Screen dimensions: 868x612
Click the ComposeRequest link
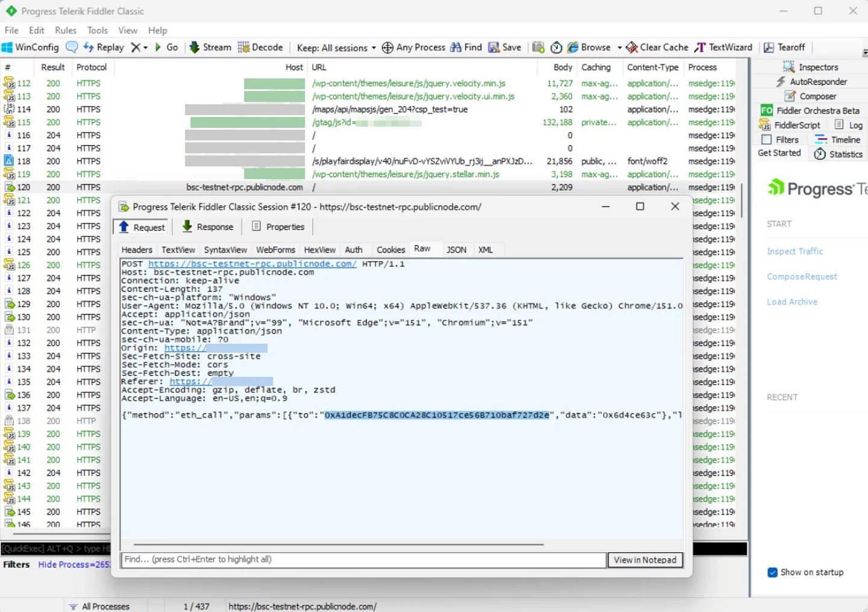tap(802, 277)
